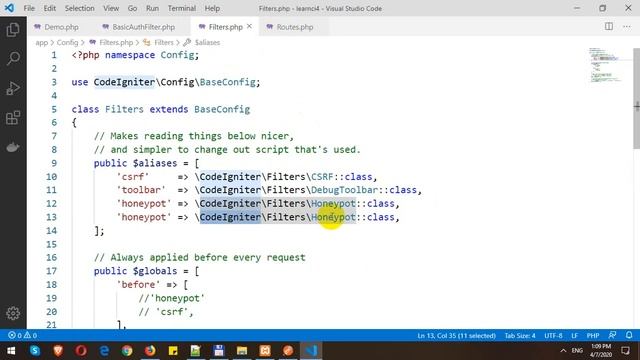Launch Brave browser from the taskbar
Screen dimensions: 640x360
[x=58, y=351]
